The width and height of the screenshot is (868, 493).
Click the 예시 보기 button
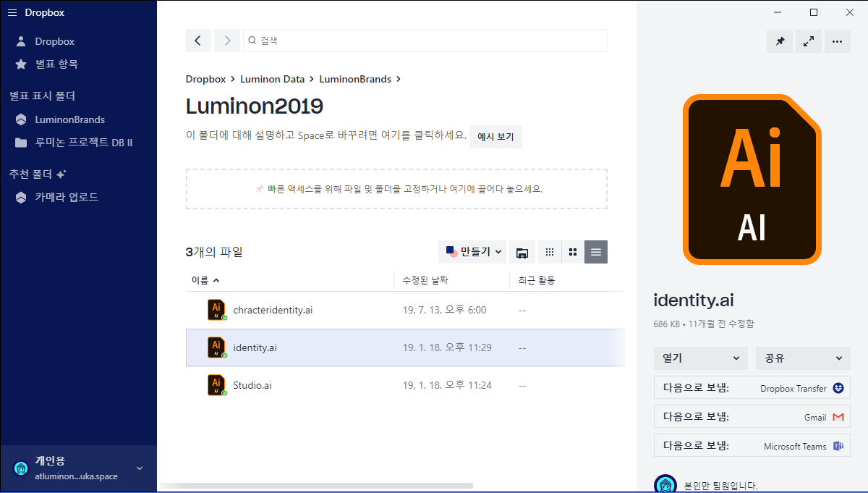(x=495, y=136)
